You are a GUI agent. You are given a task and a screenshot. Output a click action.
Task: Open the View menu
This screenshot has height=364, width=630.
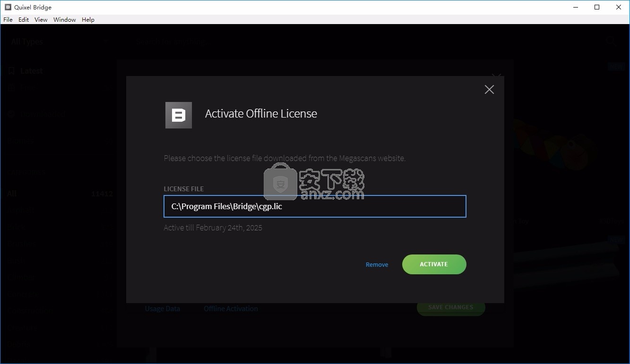(41, 19)
